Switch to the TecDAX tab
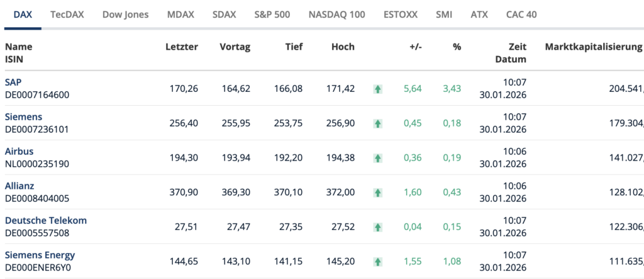 pyautogui.click(x=69, y=14)
